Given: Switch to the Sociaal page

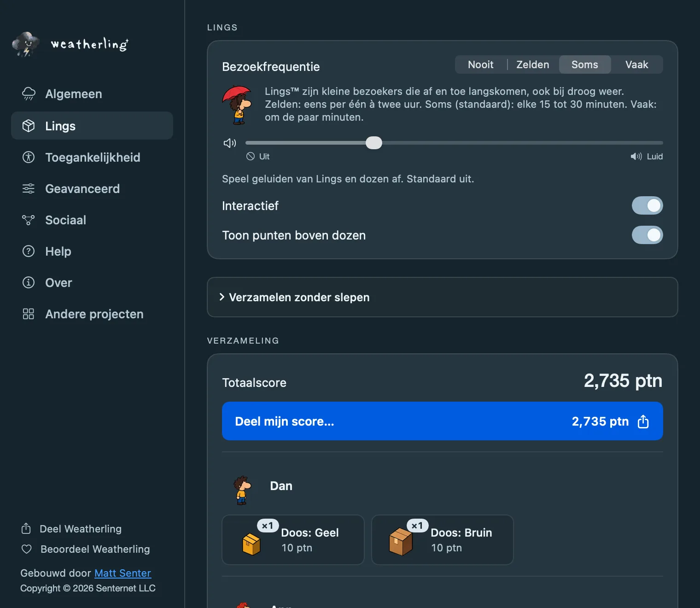Looking at the screenshot, I should coord(92,220).
